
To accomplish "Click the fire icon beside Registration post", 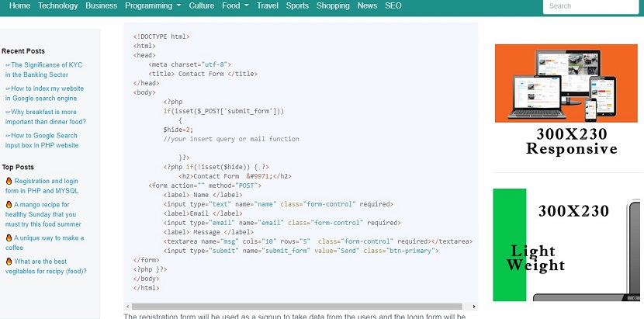I will point(9,181).
